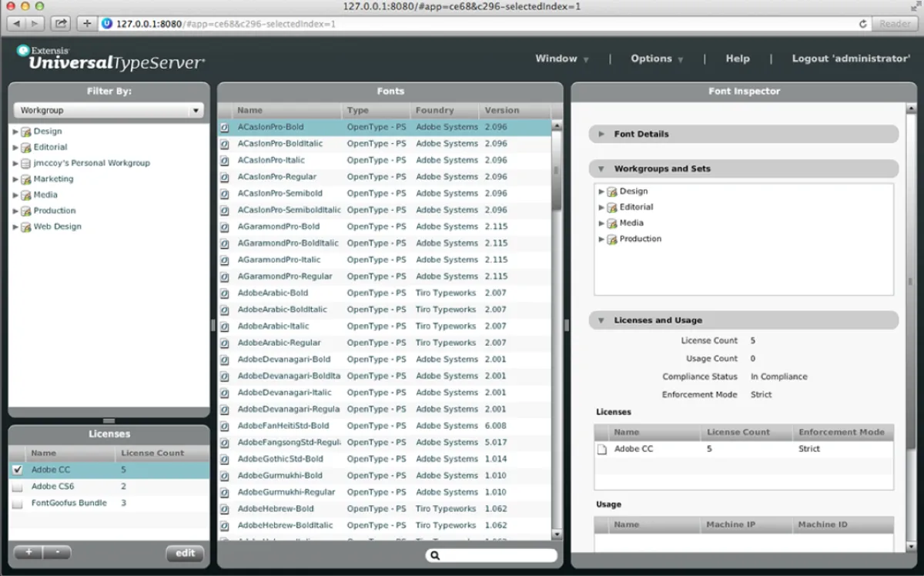This screenshot has width=924, height=576.
Task: Click the Editorial icon in Font Inspector
Action: 612,207
